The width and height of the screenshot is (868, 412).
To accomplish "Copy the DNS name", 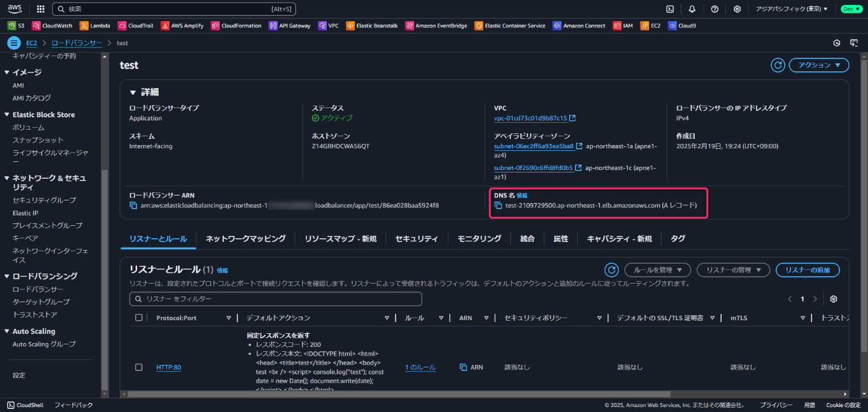I will click(x=498, y=205).
